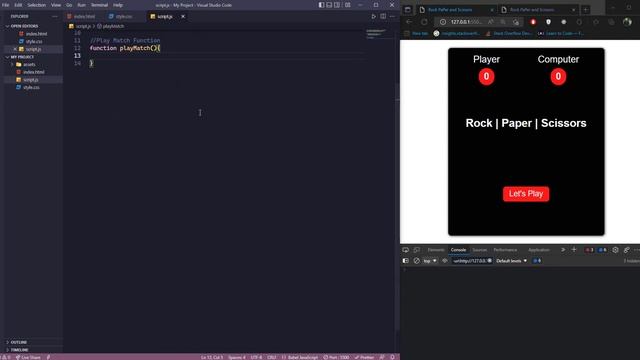Screen dimensions: 640x360
Task: Toggle secondary sidebar layout icon in title bar
Action: [x=337, y=5]
